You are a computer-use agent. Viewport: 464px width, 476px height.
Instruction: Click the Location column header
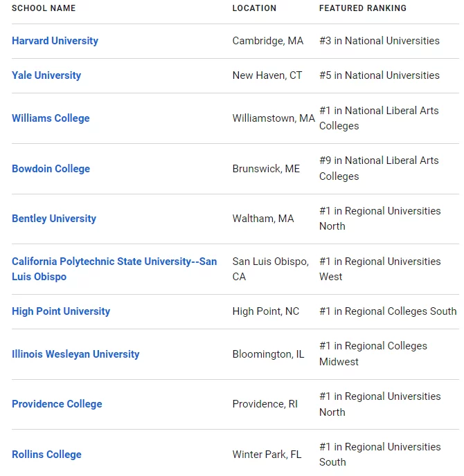click(254, 8)
